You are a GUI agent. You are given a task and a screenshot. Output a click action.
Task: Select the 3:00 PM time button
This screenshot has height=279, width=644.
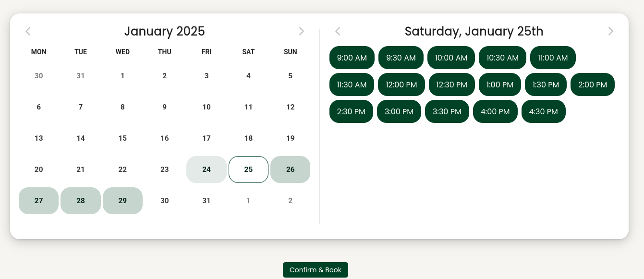(399, 111)
